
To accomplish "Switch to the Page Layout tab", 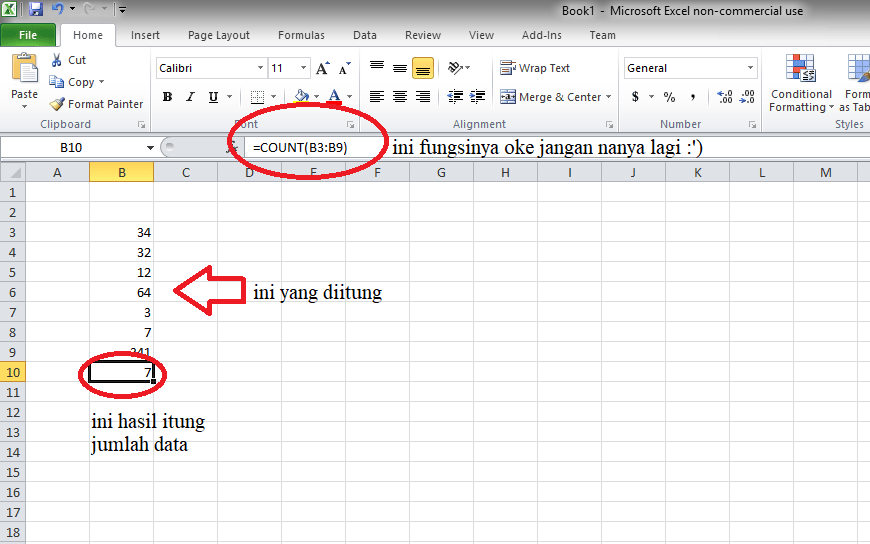I will point(219,35).
